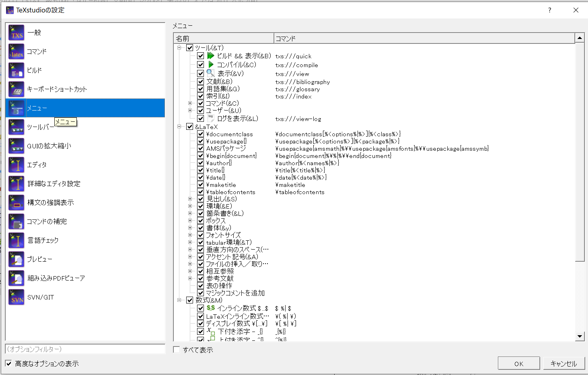
Task: Open the 言語チェック settings page
Action: [x=85, y=240]
